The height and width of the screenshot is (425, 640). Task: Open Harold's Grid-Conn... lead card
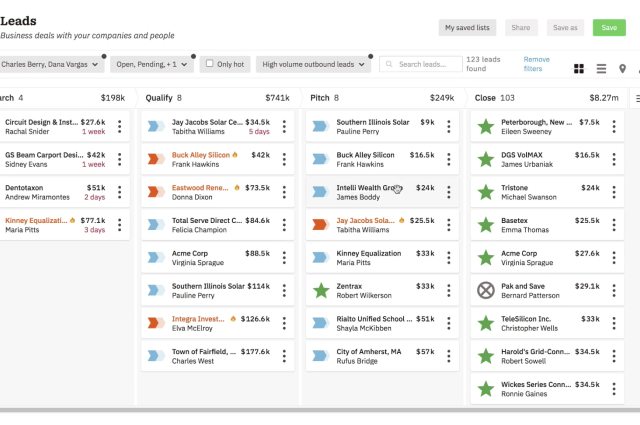547,356
